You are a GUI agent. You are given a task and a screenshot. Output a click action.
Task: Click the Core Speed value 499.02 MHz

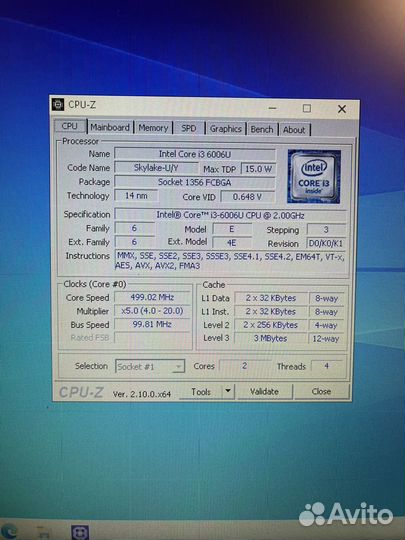[x=152, y=297]
